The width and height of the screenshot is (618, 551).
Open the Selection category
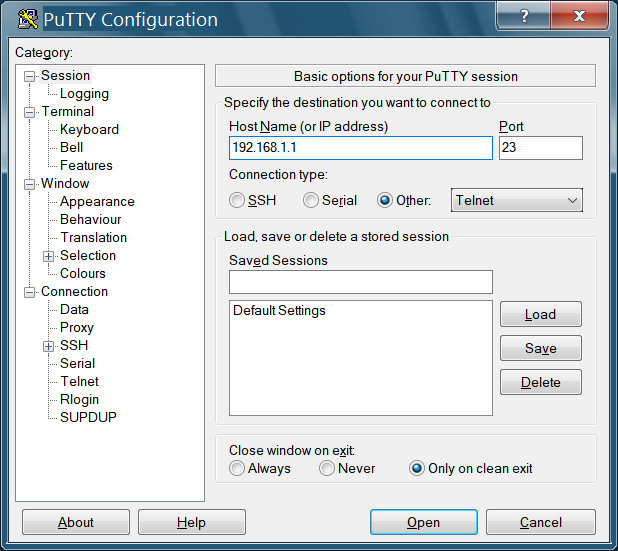tap(88, 255)
